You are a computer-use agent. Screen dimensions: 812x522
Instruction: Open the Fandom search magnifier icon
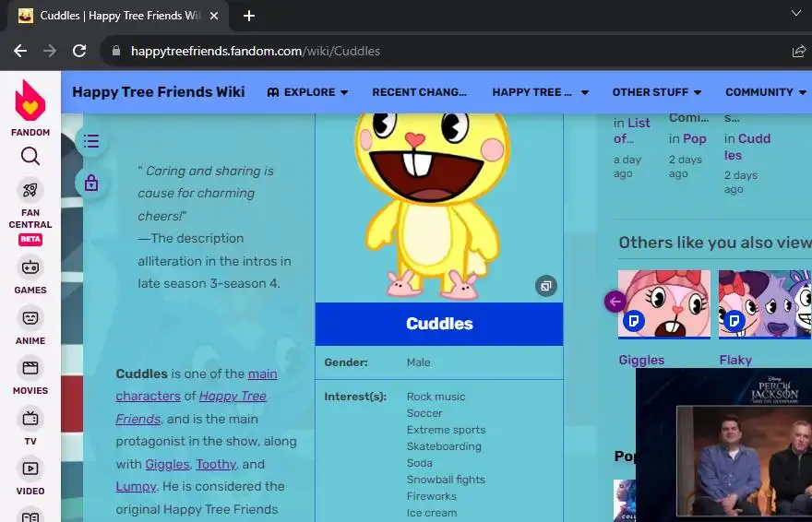(30, 156)
